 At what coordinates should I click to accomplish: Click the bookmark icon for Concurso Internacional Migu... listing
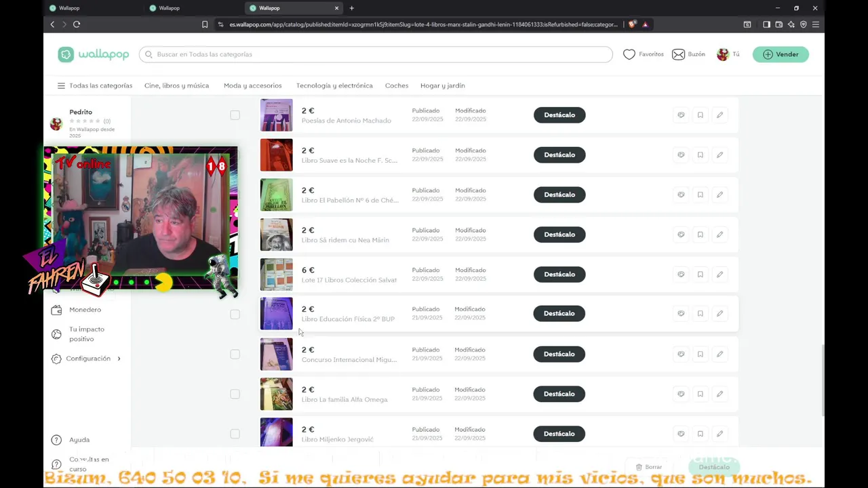tap(701, 354)
